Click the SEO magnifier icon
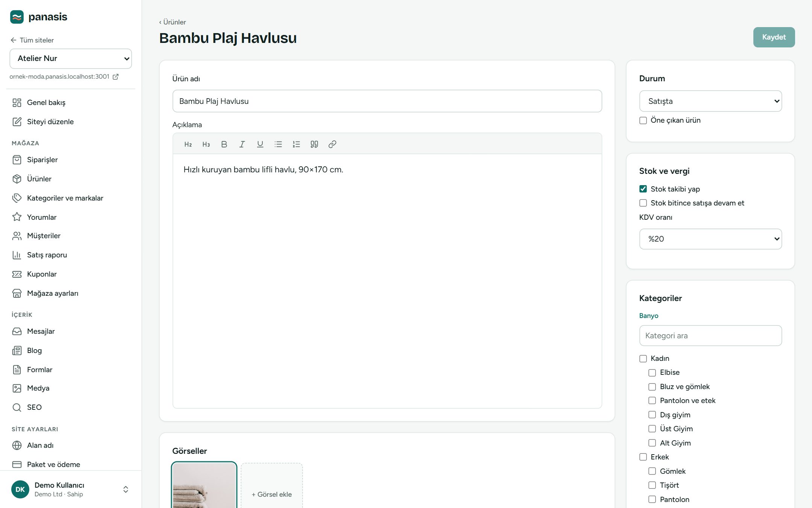This screenshot has height=508, width=812. (17, 408)
